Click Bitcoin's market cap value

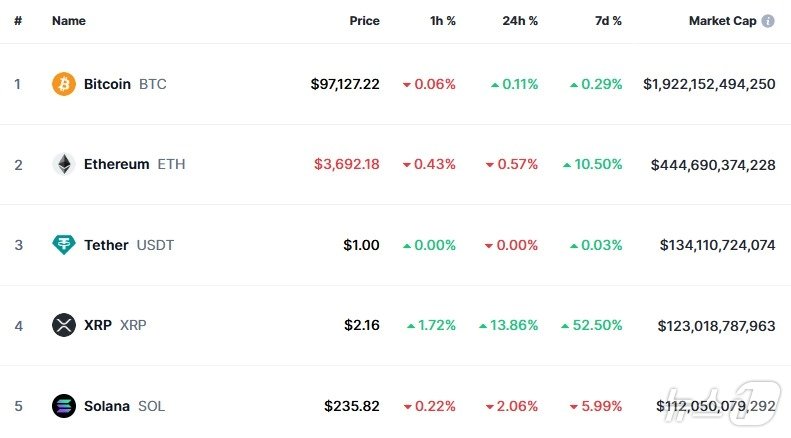[x=709, y=84]
